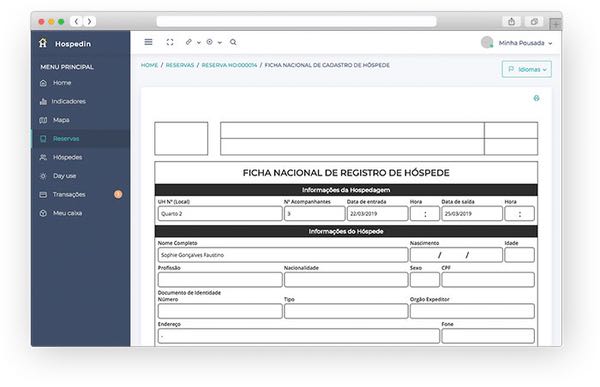Click the Nascimento date field
This screenshot has height=387, width=600.
click(x=456, y=255)
